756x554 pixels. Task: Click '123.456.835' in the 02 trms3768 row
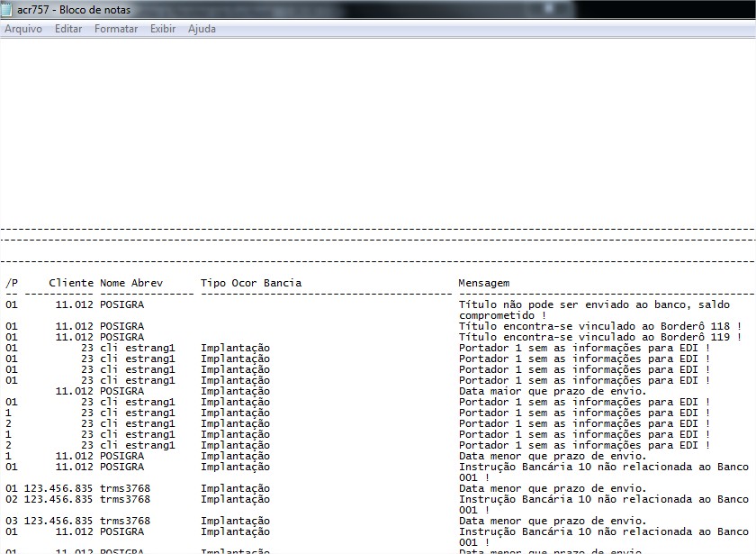coord(58,499)
